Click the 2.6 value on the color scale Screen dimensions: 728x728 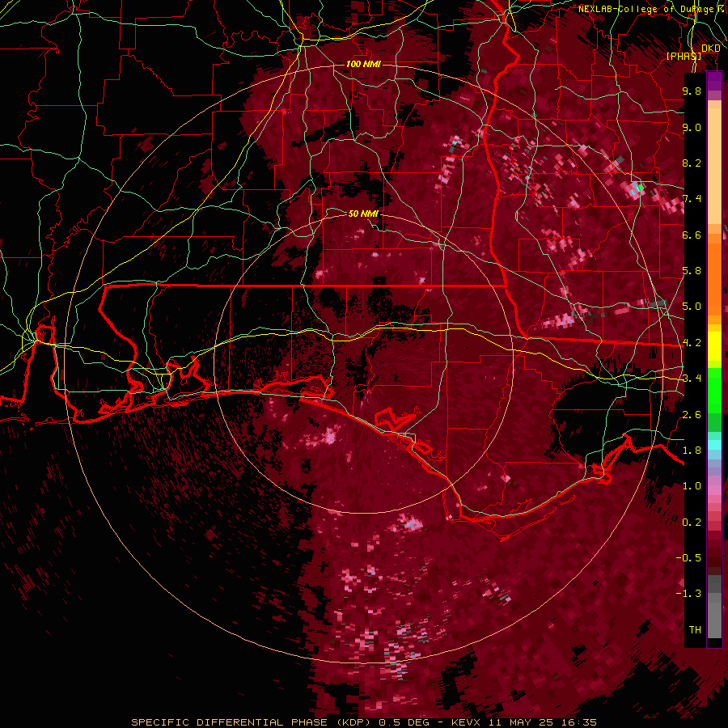click(692, 415)
